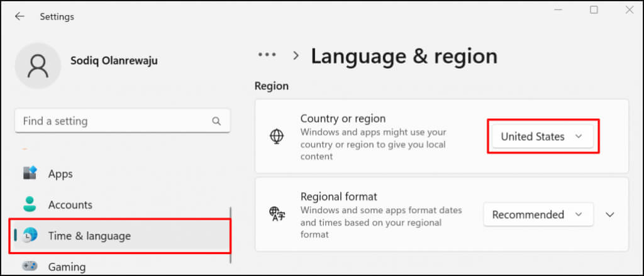Click the Accounts person icon

pos(30,204)
